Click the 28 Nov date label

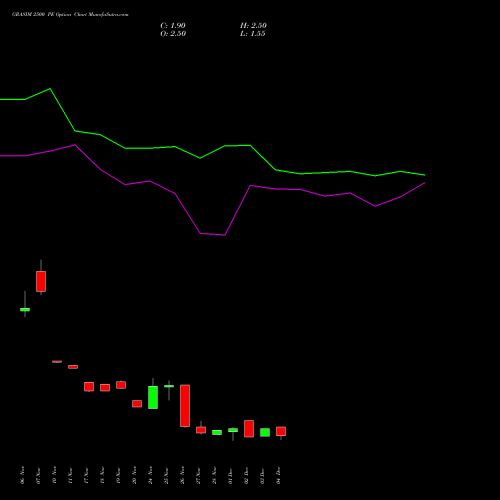coord(214,475)
